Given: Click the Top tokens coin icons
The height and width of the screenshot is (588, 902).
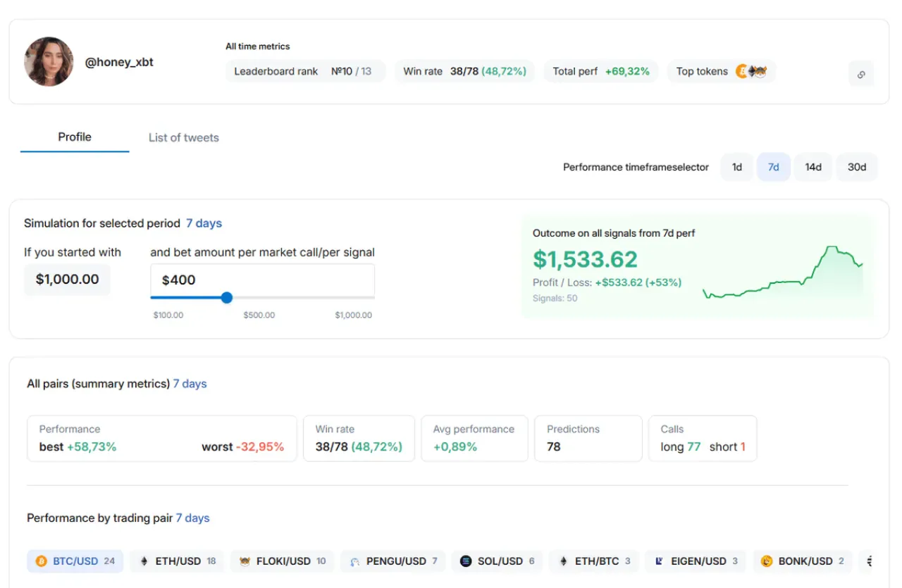Looking at the screenshot, I should (751, 71).
